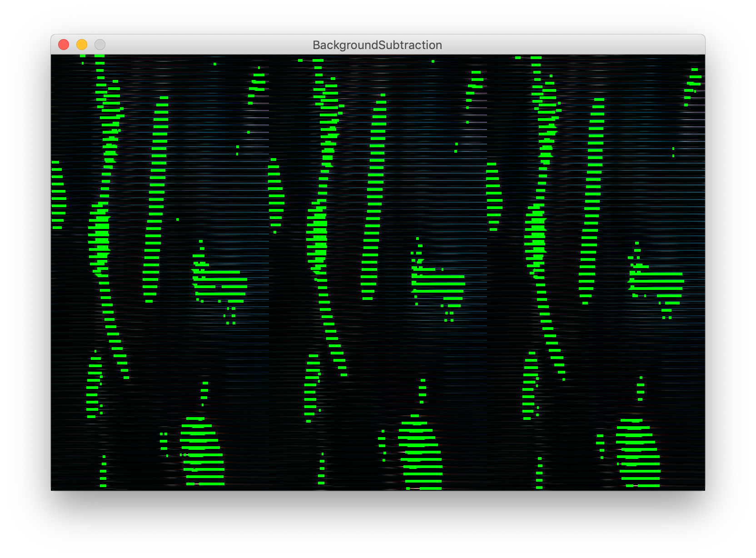The image size is (756, 558).
Task: Click the BackgroundSubtraction window title
Action: pos(377,45)
